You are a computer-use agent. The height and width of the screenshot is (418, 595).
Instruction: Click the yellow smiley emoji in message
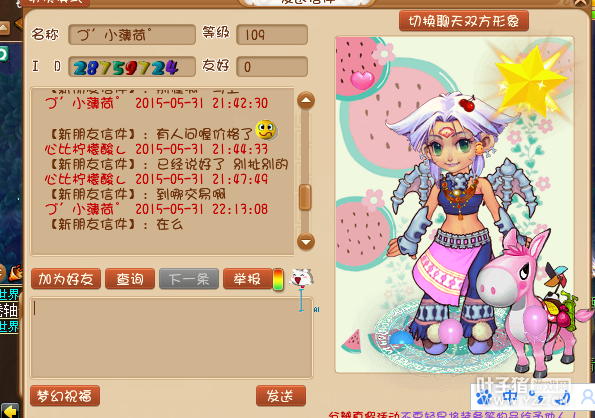(x=266, y=130)
